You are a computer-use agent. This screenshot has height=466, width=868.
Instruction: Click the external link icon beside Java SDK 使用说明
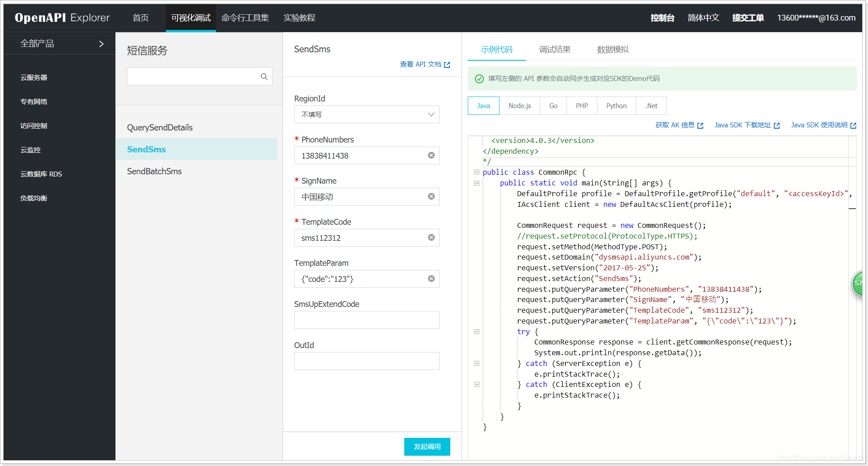pos(853,126)
